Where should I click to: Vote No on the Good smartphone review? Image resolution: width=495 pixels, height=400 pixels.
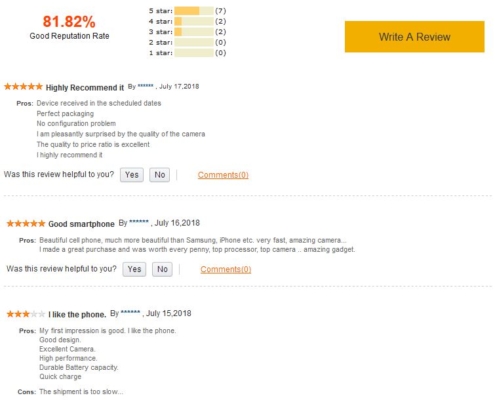[162, 269]
